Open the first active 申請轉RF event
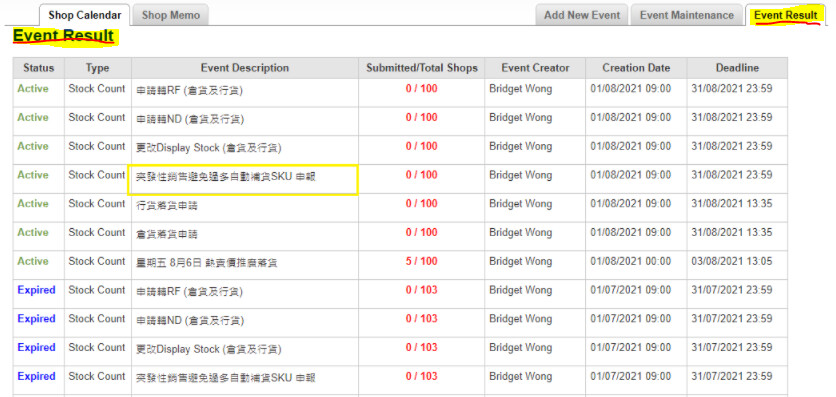The image size is (836, 397). point(189,91)
